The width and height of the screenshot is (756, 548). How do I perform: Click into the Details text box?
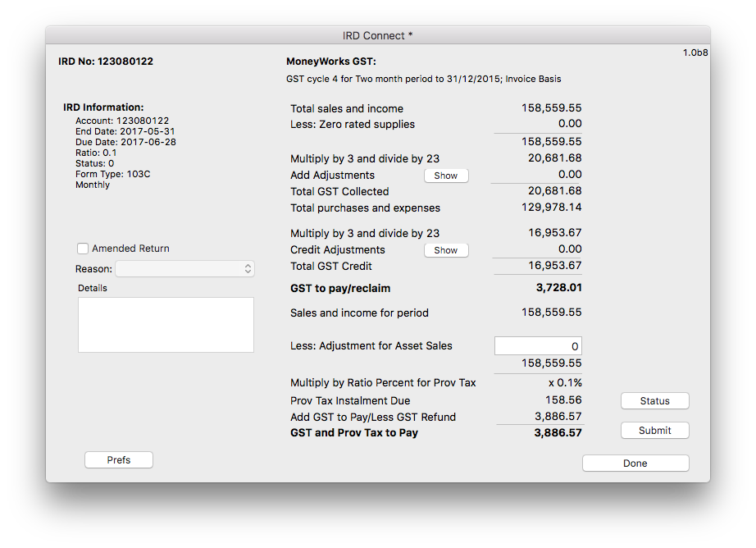[x=166, y=325]
